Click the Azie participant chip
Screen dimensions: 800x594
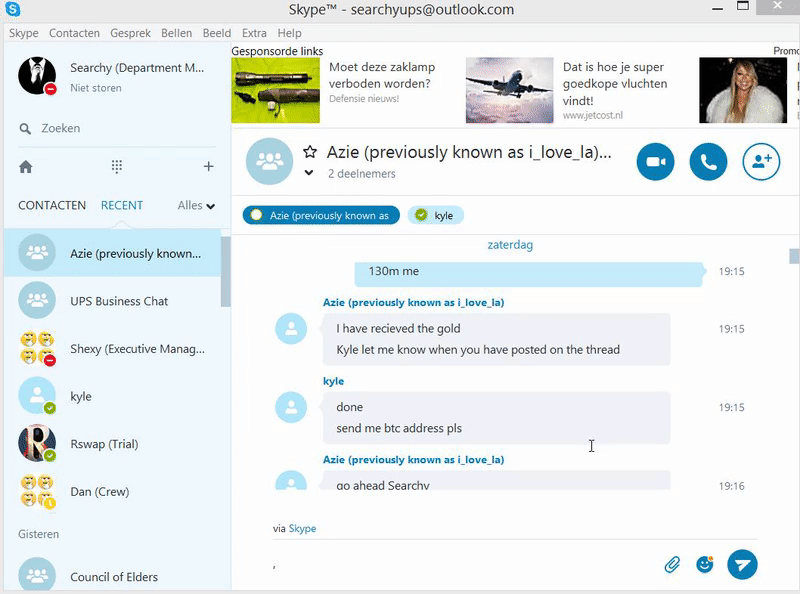point(321,215)
